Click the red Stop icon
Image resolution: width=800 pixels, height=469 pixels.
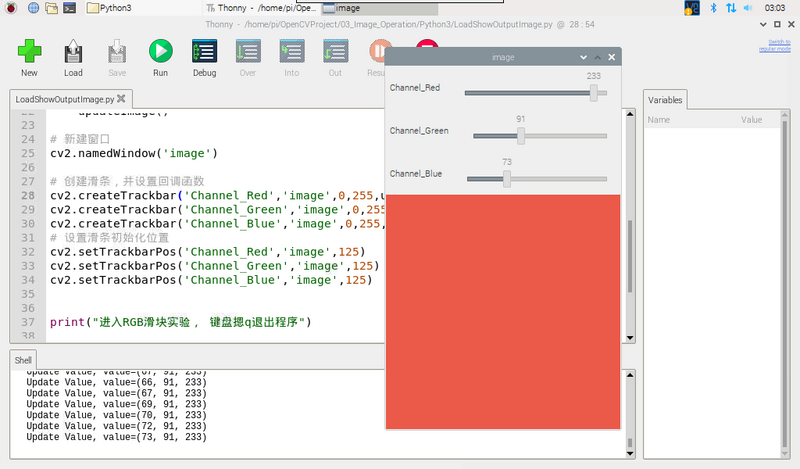click(x=427, y=43)
